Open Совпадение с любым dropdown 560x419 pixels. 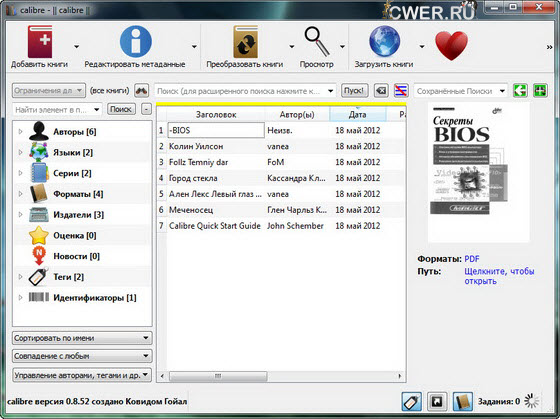(82, 356)
